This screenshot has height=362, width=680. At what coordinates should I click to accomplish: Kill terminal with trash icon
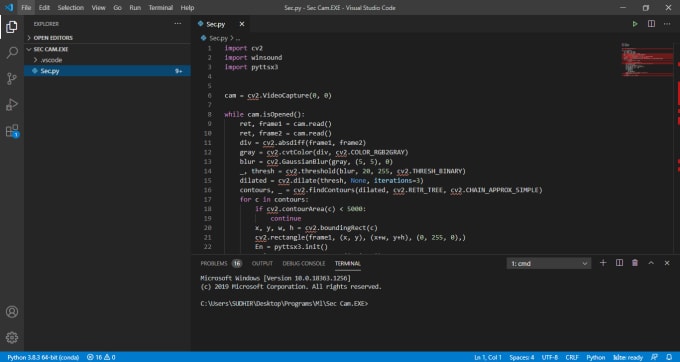[635, 263]
